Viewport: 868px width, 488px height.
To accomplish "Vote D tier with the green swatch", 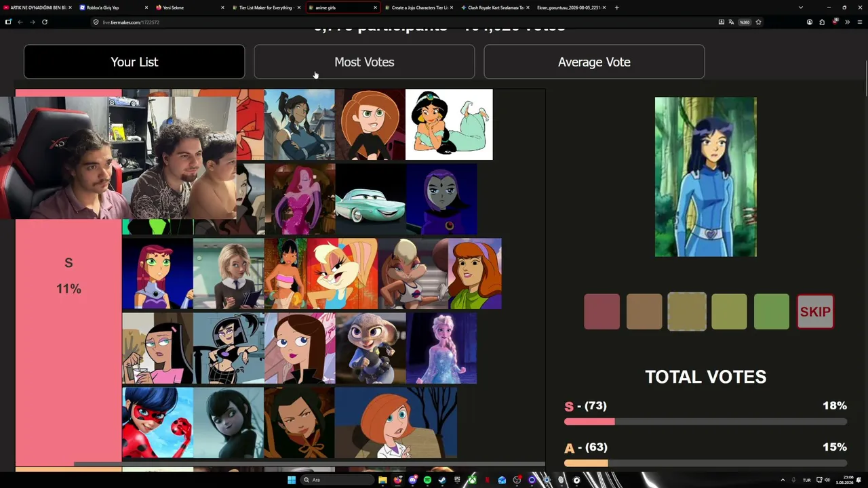I will [x=772, y=312].
